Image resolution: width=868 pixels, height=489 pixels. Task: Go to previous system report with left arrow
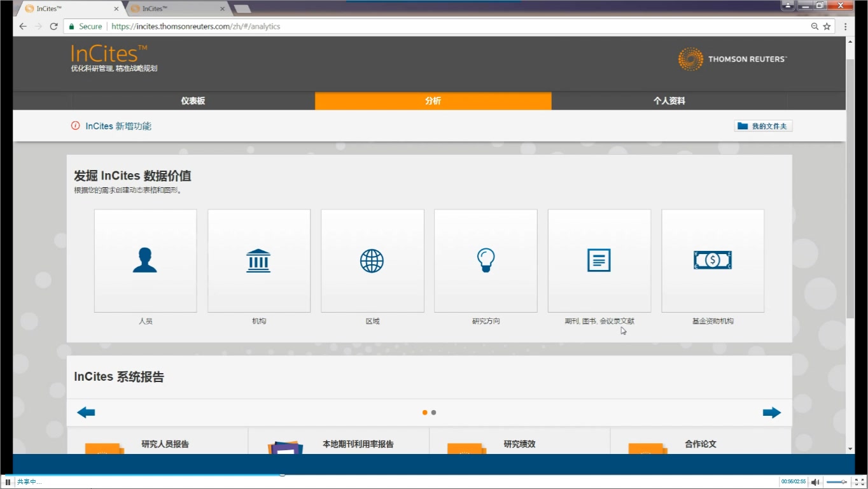click(86, 413)
